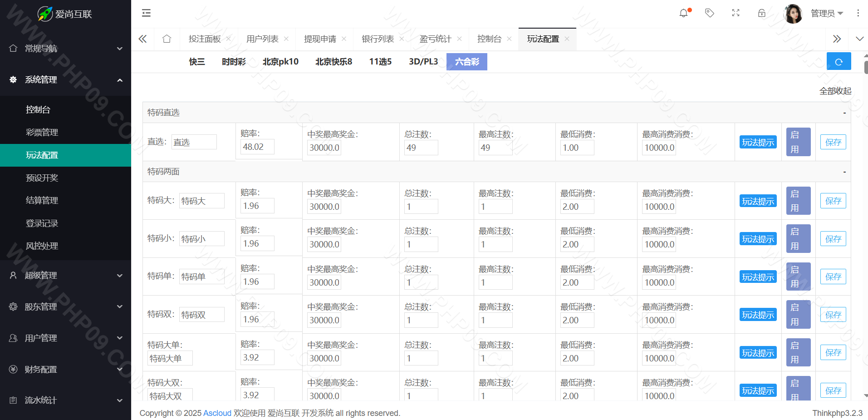This screenshot has height=420, width=868.
Task: Collapse sidebar using the menu fold icon
Action: tap(146, 13)
